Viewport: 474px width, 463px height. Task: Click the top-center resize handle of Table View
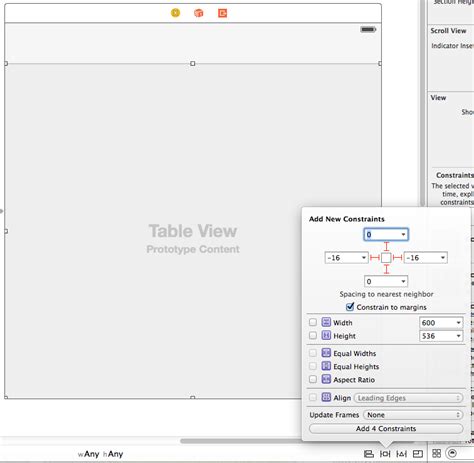click(x=192, y=63)
